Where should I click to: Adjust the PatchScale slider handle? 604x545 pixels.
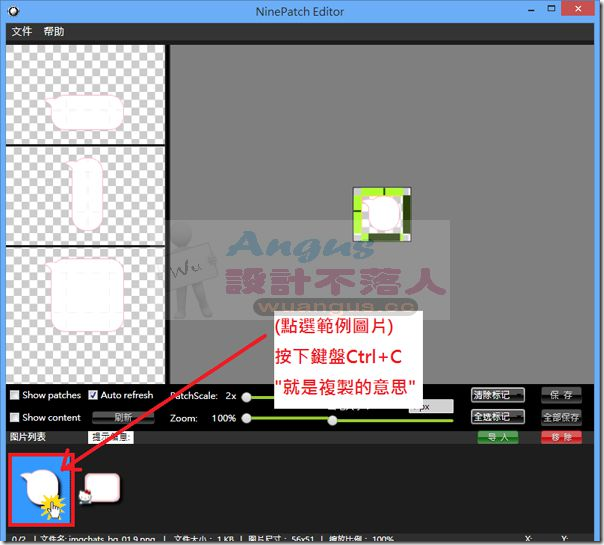pos(247,397)
